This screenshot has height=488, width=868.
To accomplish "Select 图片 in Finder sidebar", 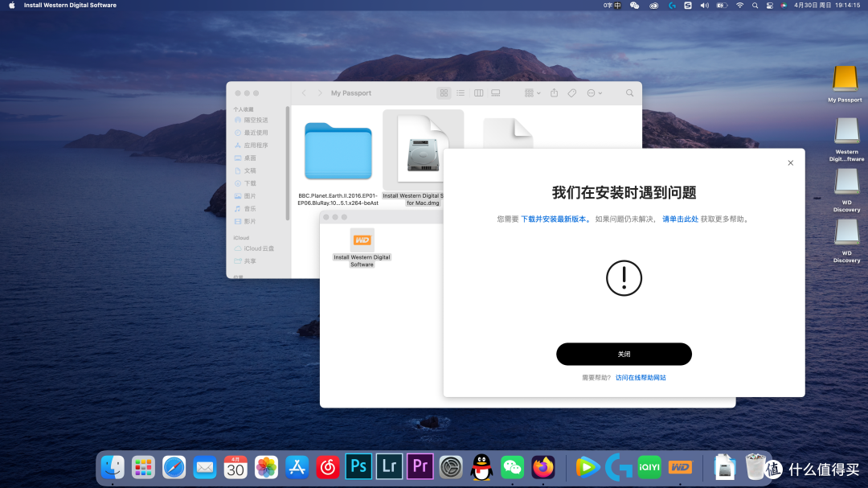I will pos(250,196).
